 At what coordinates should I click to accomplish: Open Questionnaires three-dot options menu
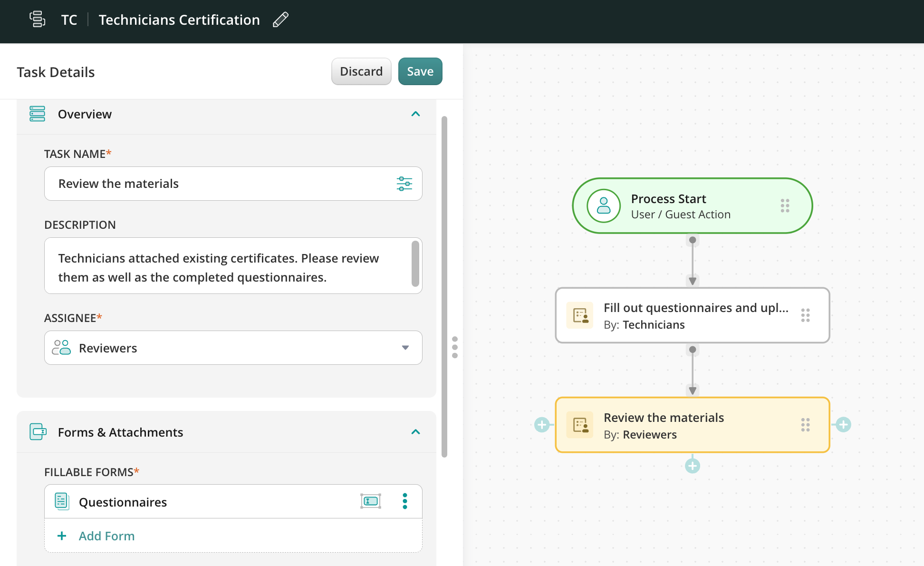[x=404, y=501]
